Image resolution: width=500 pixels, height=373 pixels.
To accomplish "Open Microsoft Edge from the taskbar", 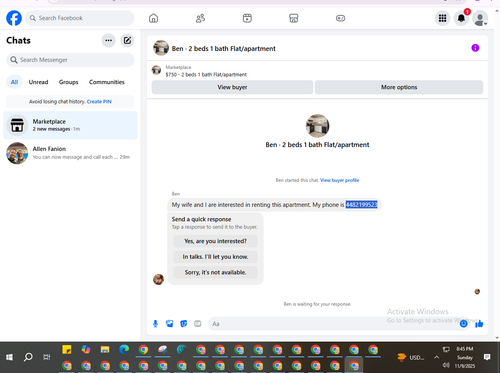I will 124,349.
